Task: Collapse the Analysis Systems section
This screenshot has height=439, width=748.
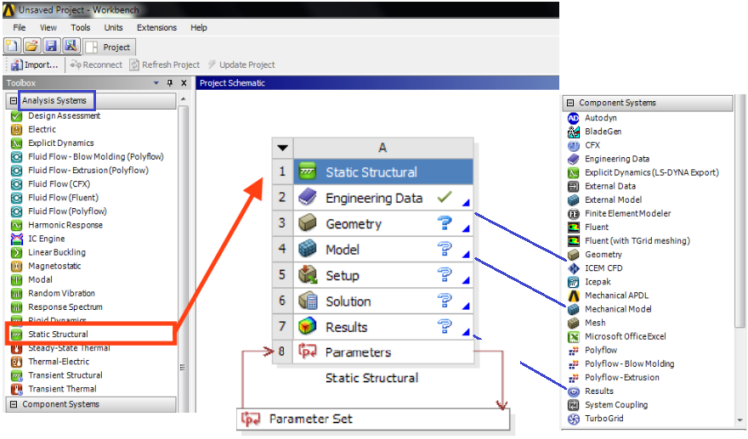Action: [13, 101]
